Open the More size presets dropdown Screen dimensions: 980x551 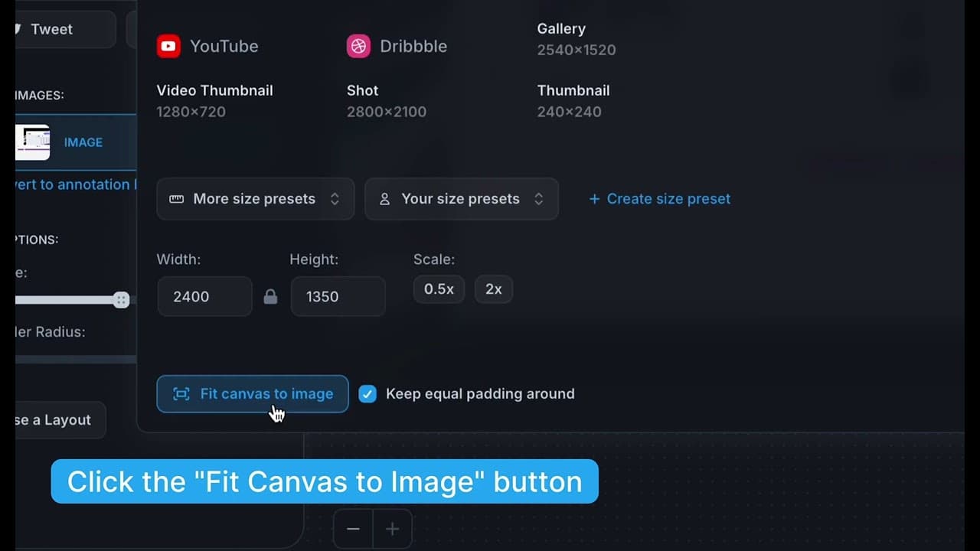coord(255,199)
